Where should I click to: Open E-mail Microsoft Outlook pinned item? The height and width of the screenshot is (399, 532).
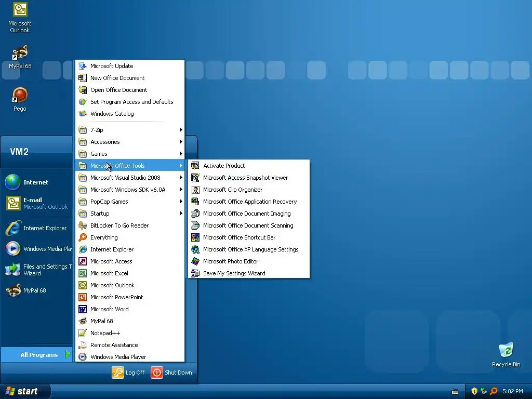pyautogui.click(x=37, y=203)
